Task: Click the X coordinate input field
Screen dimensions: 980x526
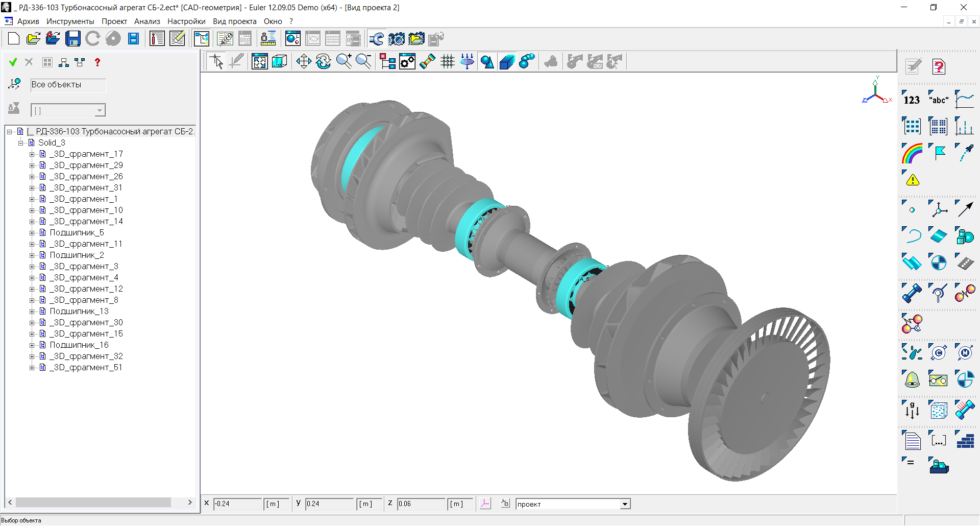Action: [237, 504]
